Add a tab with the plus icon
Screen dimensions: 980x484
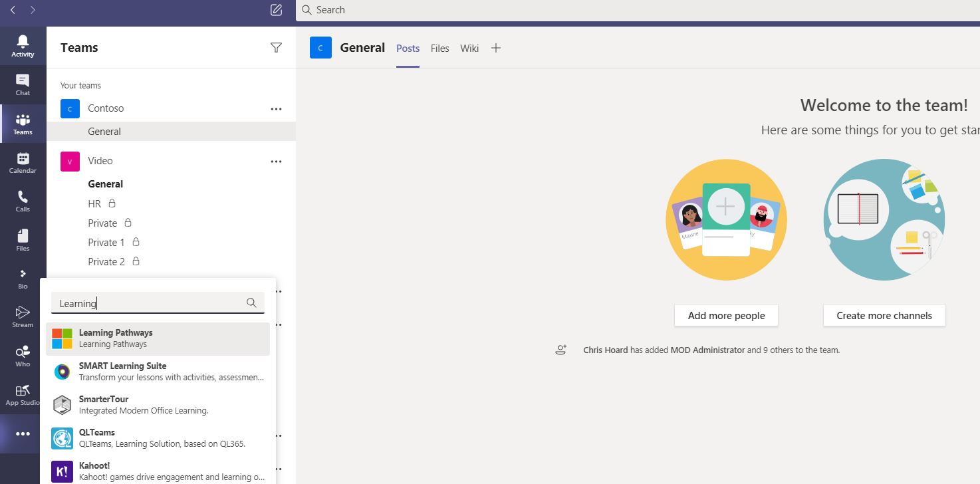496,48
